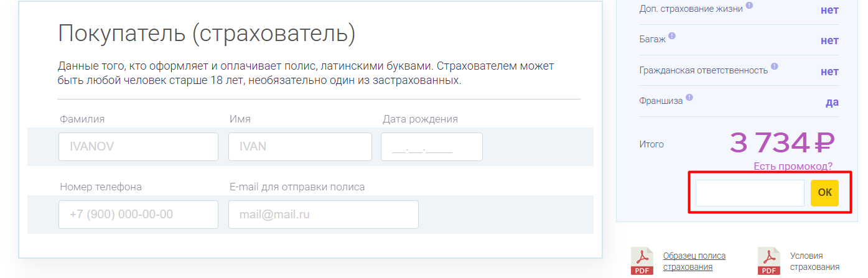Click PDF icon beside Условия страхования
Image resolution: width=868 pixels, height=278 pixels.
pos(769,261)
